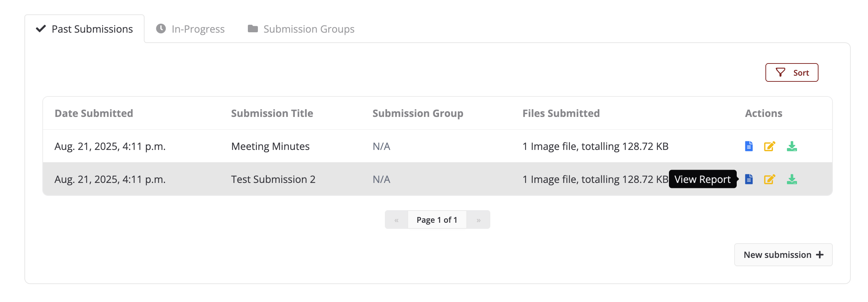The width and height of the screenshot is (868, 302).
Task: Start a New submission
Action: point(783,255)
